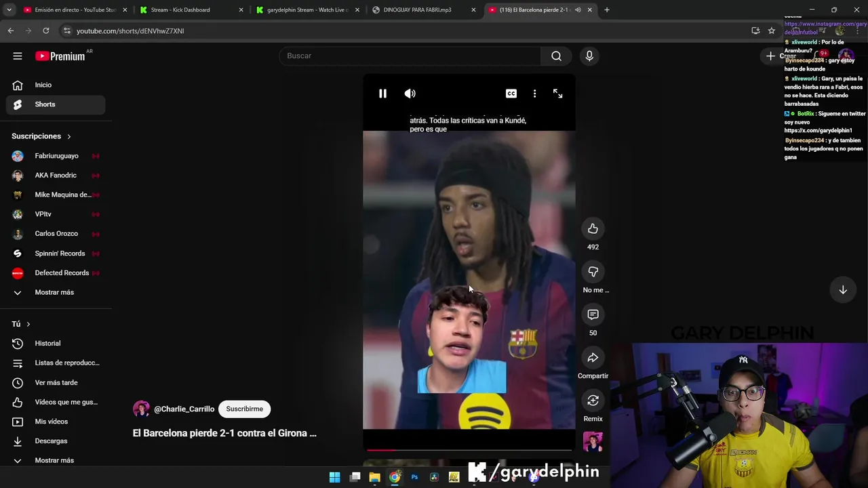This screenshot has height=488, width=868.
Task: Mute audio on El Barcelona pierde tab
Action: tap(578, 9)
